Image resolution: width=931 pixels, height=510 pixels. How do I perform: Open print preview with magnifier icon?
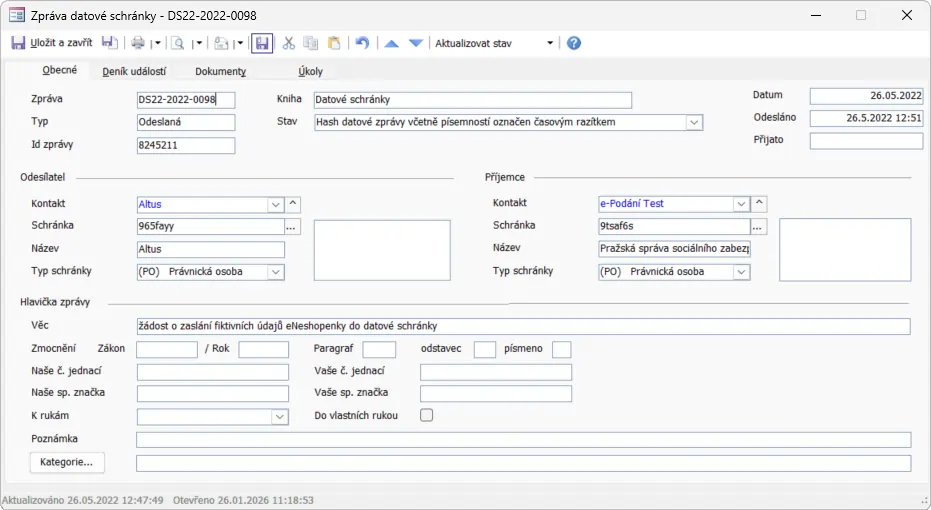click(x=177, y=43)
